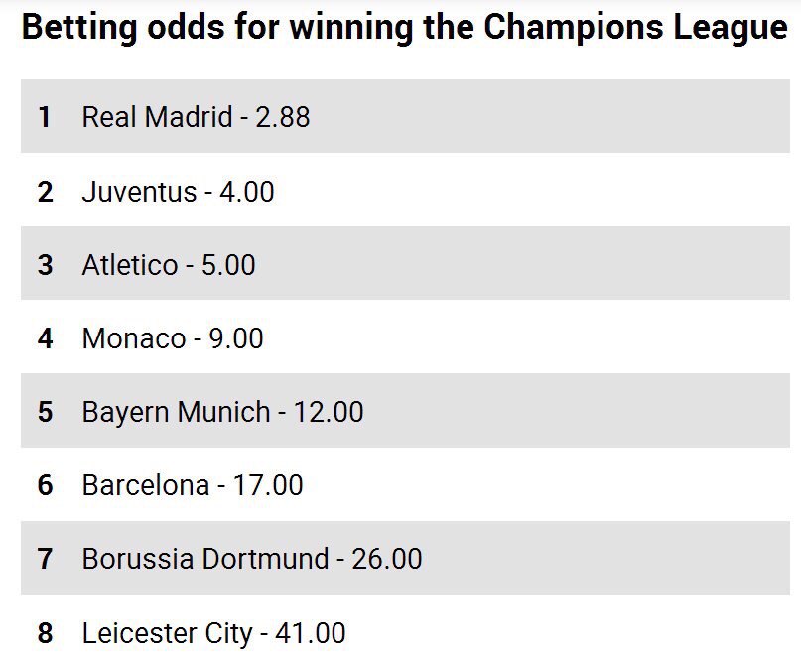Click Bayern Munich - 12.00 entry
801x672 pixels.
pyautogui.click(x=405, y=411)
